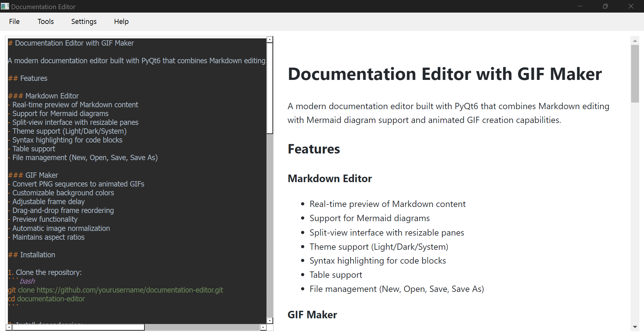Click '- Automatic image normalization' line
The height and width of the screenshot is (335, 644).
point(59,228)
